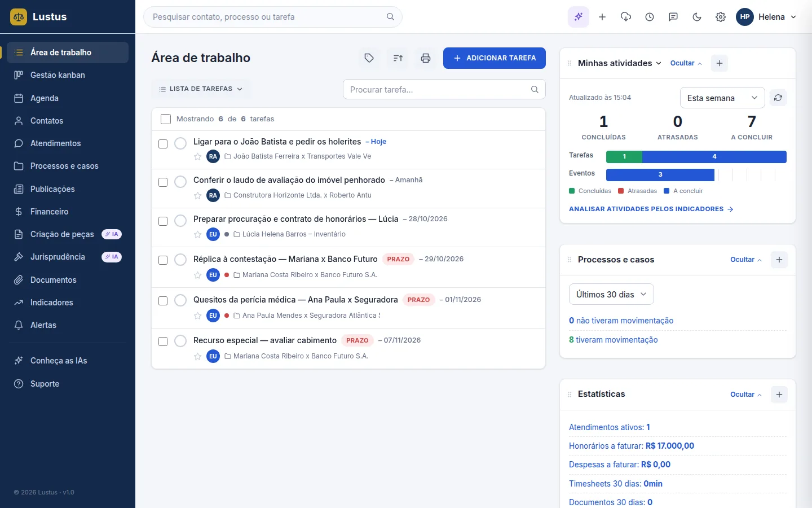Open the chat messages icon in header
This screenshot has height=508, width=812.
click(673, 17)
